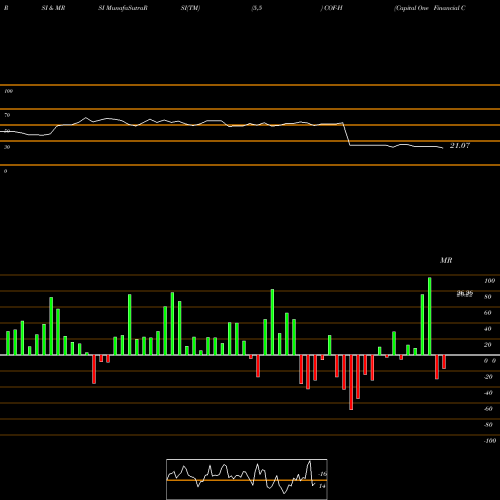The height and width of the screenshot is (500, 500).
Task: Click the 'SI & MR' header text
Action: pyautogui.click(x=53, y=8)
